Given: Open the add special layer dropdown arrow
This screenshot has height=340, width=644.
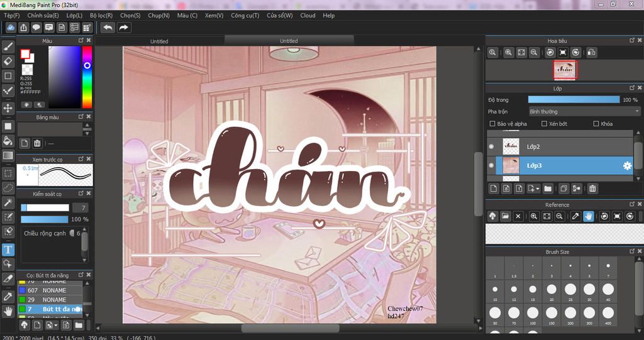Looking at the screenshot, I should coord(538,189).
